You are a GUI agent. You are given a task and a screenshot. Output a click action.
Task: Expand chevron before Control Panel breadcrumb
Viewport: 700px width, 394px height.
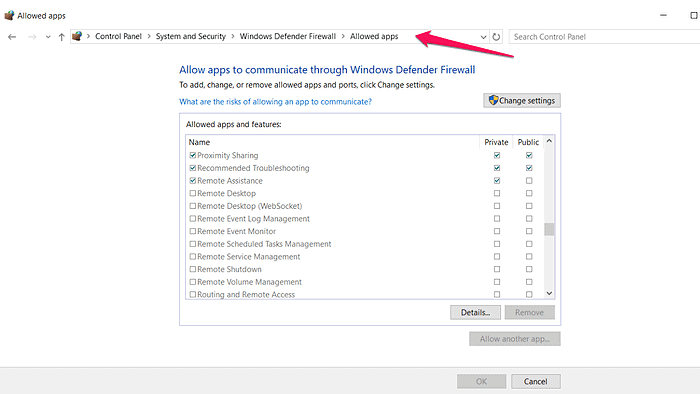click(x=88, y=37)
